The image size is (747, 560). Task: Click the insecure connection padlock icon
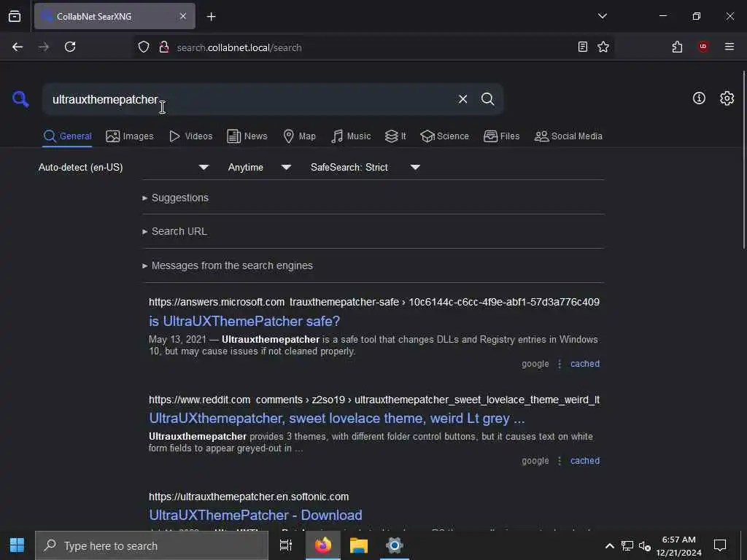[x=164, y=47]
